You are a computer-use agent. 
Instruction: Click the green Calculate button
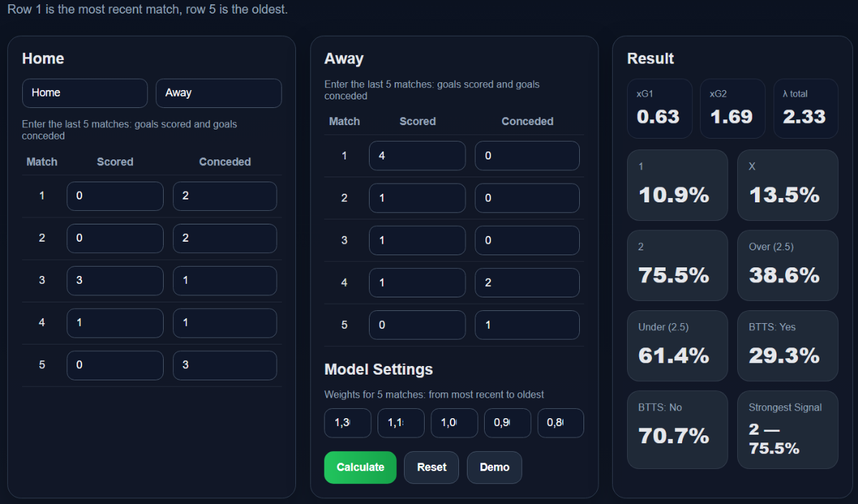click(360, 468)
